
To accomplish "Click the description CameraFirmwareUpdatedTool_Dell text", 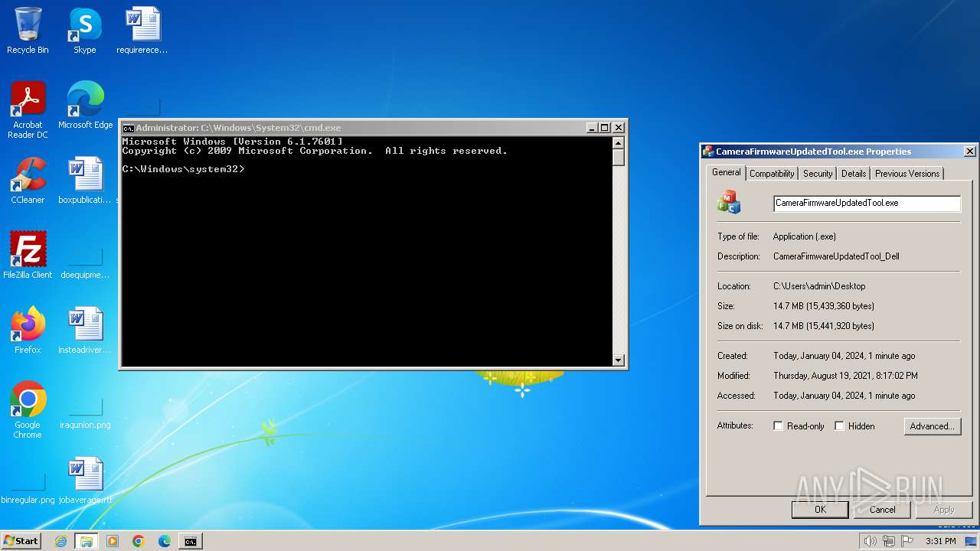I will 836,256.
